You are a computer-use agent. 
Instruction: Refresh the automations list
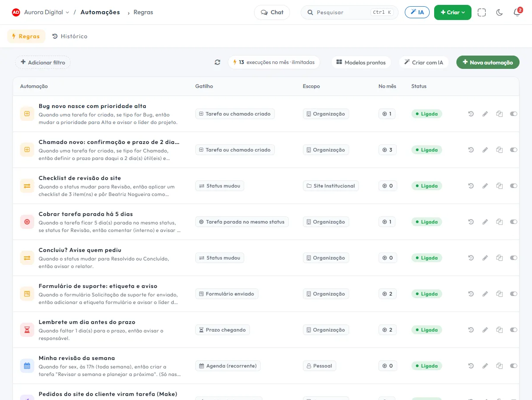(218, 62)
